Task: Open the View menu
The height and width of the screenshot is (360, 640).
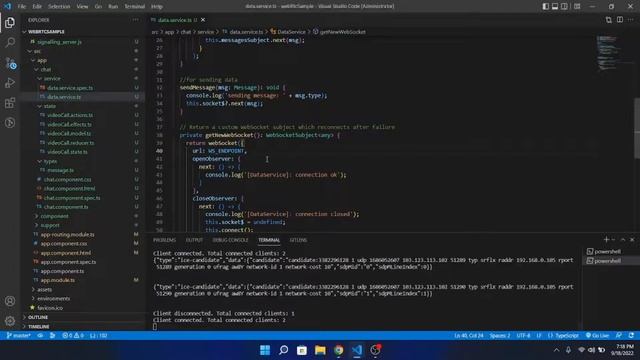Action: coord(82,7)
